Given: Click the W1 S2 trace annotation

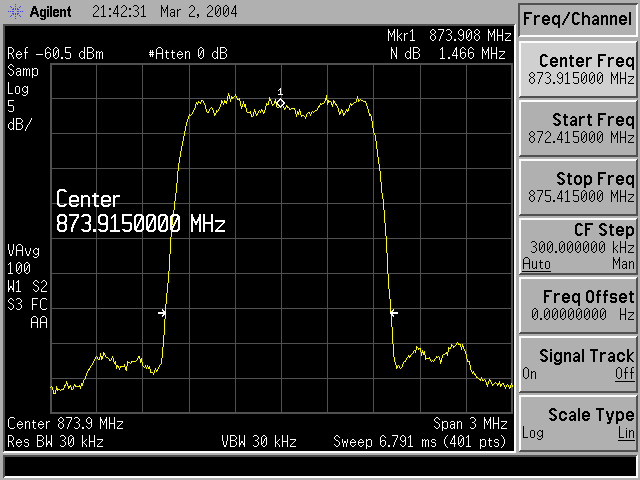Looking at the screenshot, I should coord(28,287).
